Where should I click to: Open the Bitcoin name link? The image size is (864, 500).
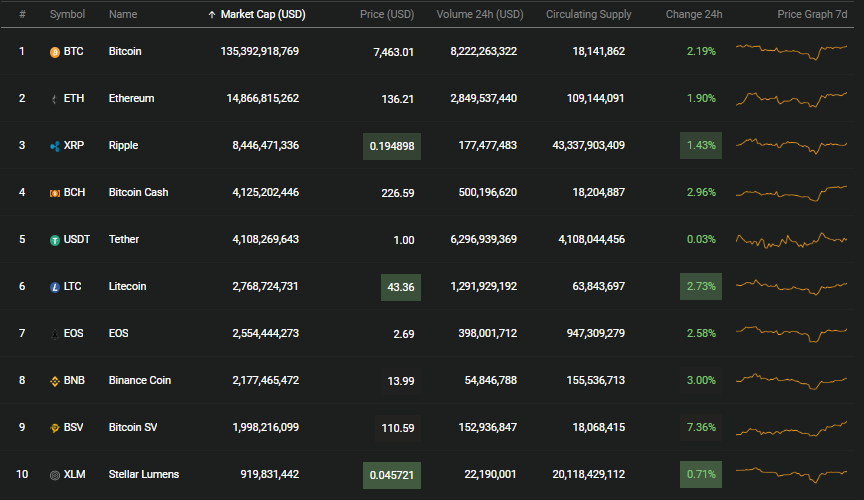point(125,51)
